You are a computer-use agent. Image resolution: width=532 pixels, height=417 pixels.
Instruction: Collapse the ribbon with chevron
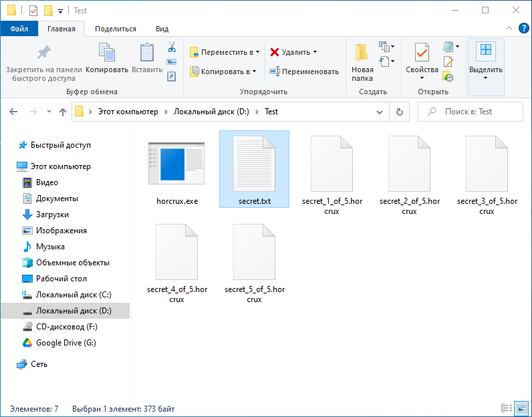coord(509,29)
